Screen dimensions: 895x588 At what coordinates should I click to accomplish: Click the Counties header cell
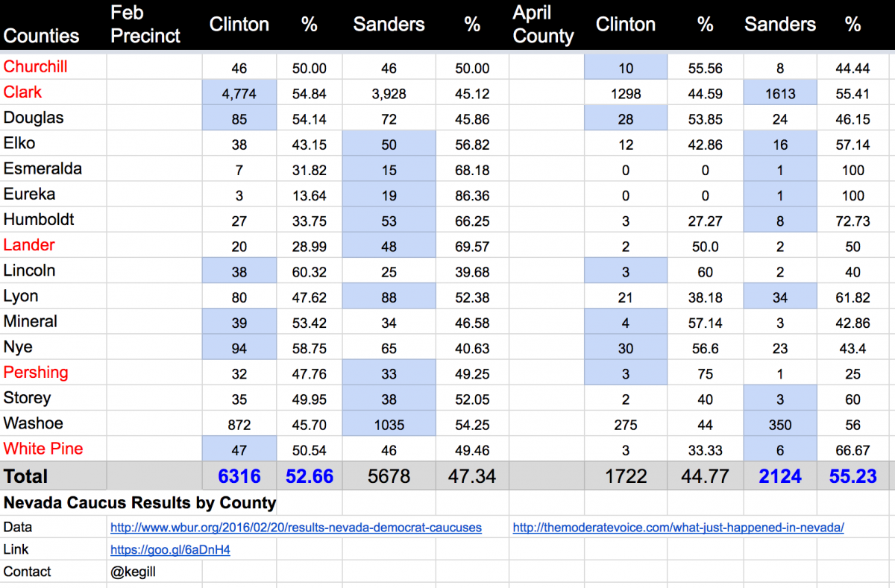(x=42, y=36)
